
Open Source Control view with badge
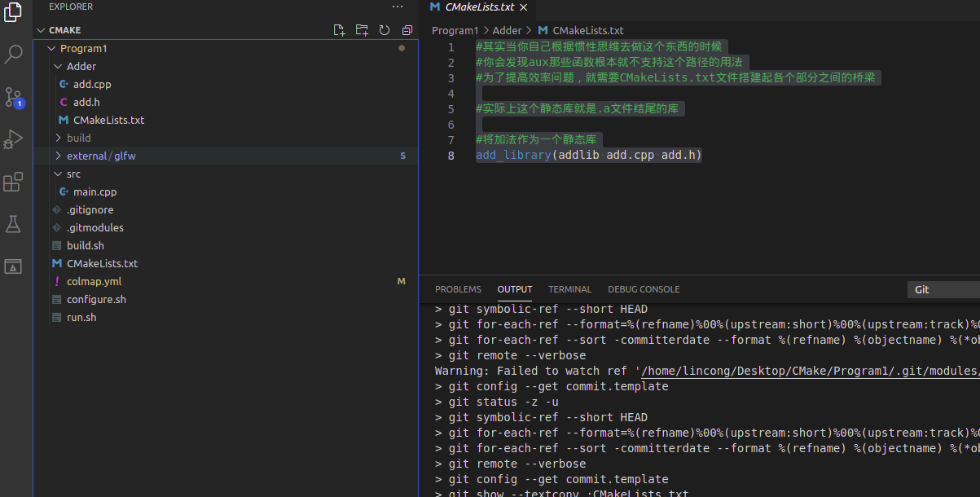click(x=13, y=98)
